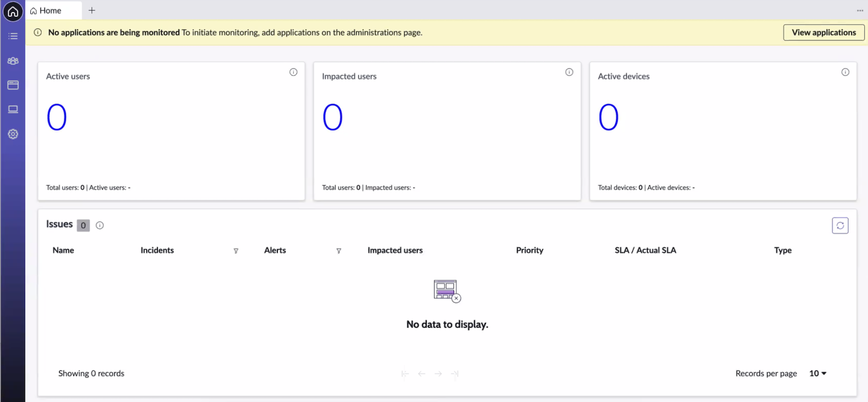Click the empty-state no data icon
The height and width of the screenshot is (402, 868).
click(x=447, y=291)
